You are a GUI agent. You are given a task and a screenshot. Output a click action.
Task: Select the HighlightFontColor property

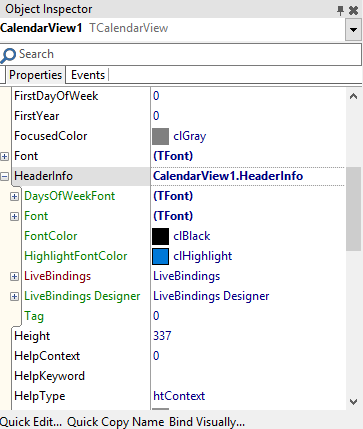pyautogui.click(x=76, y=256)
